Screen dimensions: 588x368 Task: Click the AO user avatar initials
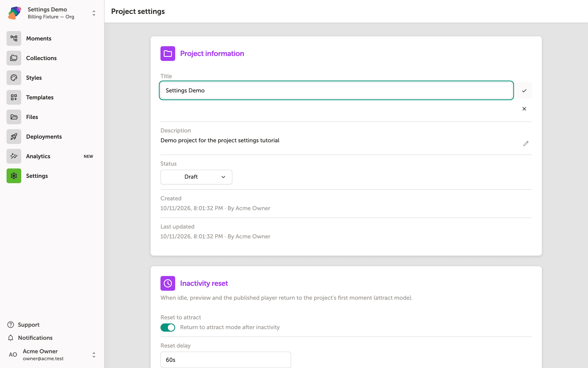(13, 355)
